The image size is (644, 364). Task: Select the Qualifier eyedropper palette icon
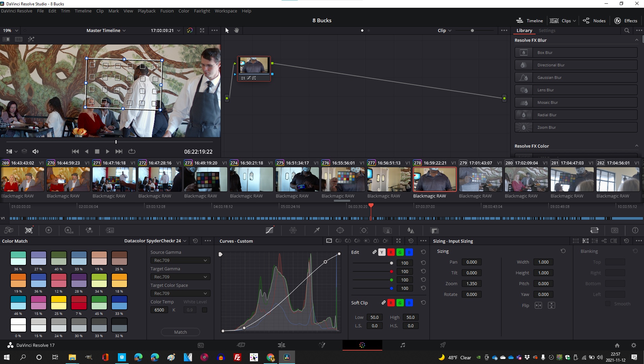[317, 231]
